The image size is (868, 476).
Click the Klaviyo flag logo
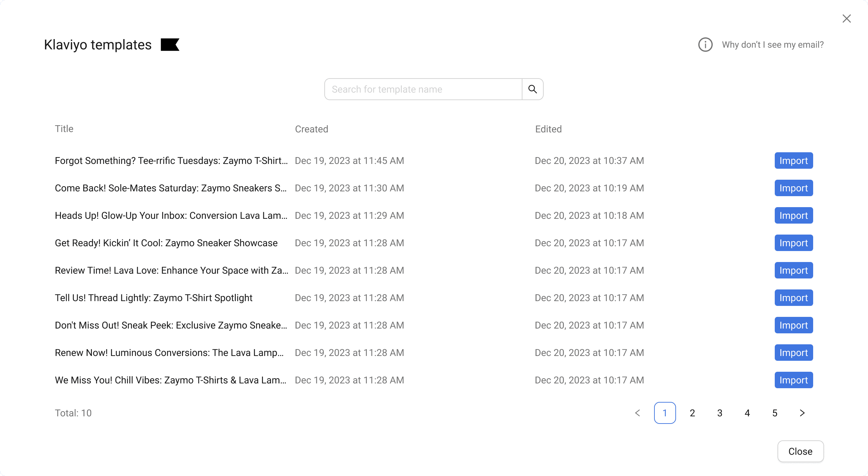pos(170,45)
